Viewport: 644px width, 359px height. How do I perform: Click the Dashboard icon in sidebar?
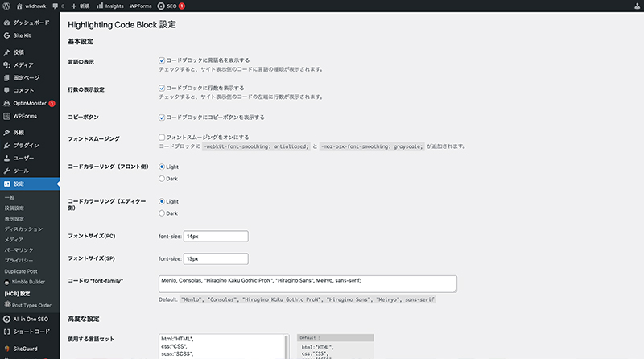[6, 23]
